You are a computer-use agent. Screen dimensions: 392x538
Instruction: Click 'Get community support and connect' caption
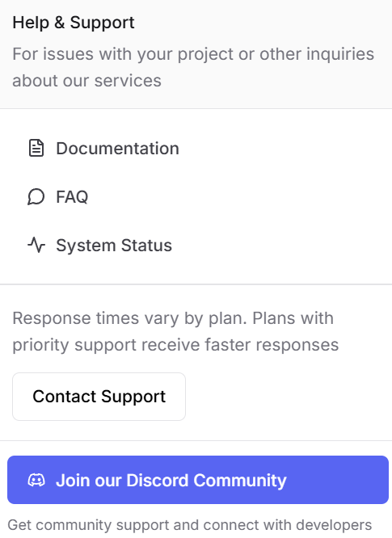[189, 525]
